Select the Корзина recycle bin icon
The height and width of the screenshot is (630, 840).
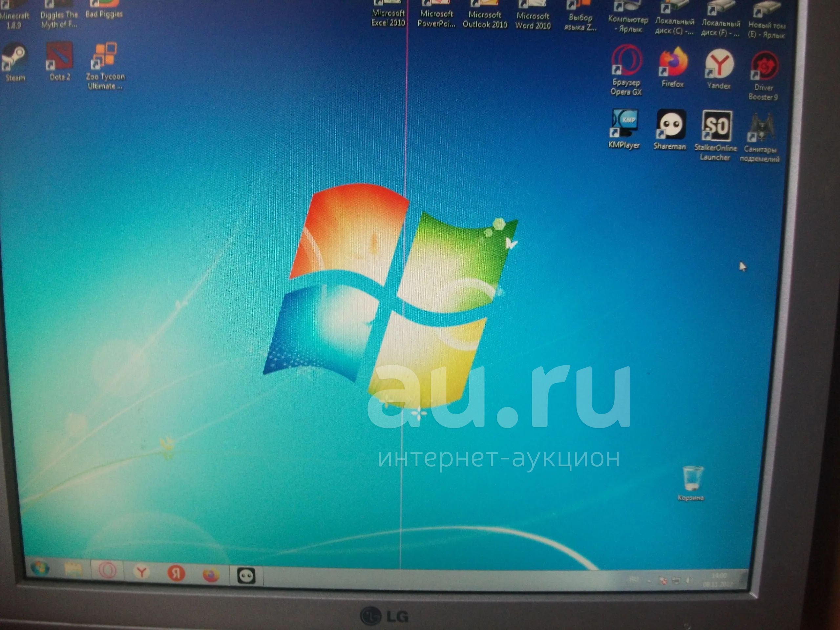pos(691,483)
